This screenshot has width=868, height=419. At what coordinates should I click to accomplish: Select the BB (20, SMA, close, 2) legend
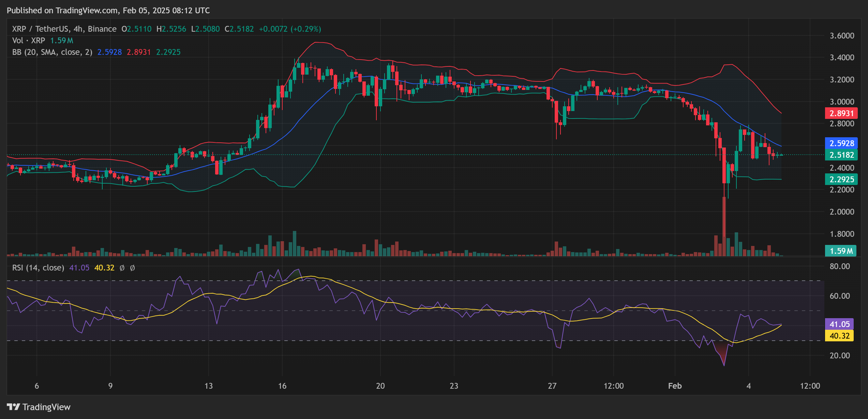tap(52, 52)
